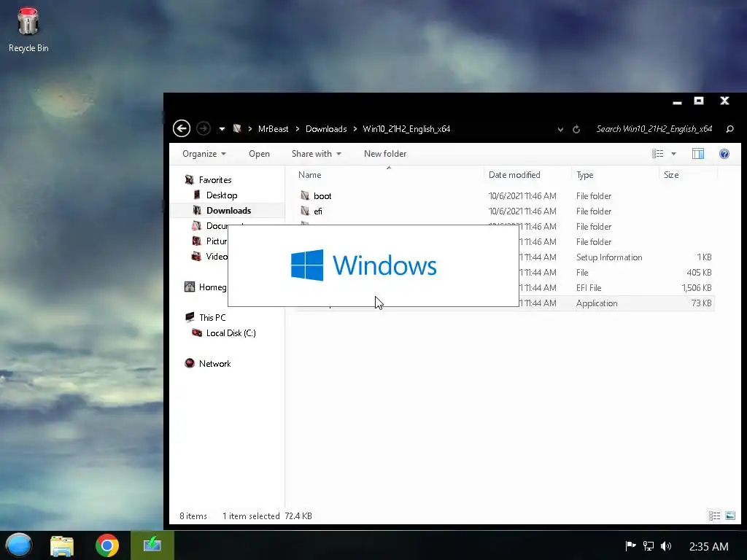
Task: Click the Open toolbar button
Action: 259,154
